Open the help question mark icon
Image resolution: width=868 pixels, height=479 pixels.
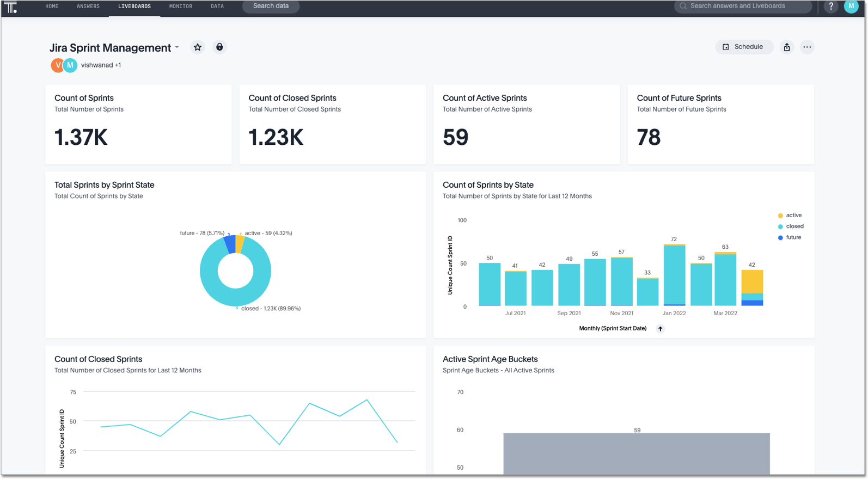point(831,7)
